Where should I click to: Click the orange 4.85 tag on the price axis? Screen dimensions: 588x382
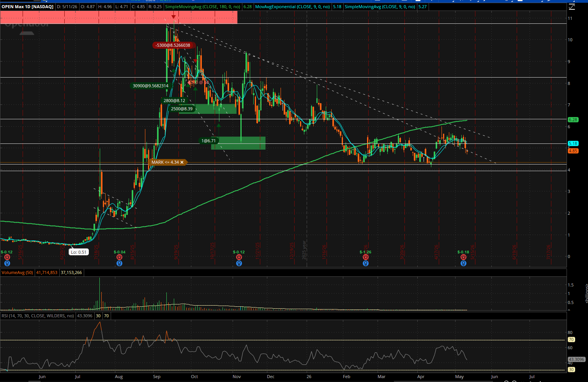[x=573, y=151]
